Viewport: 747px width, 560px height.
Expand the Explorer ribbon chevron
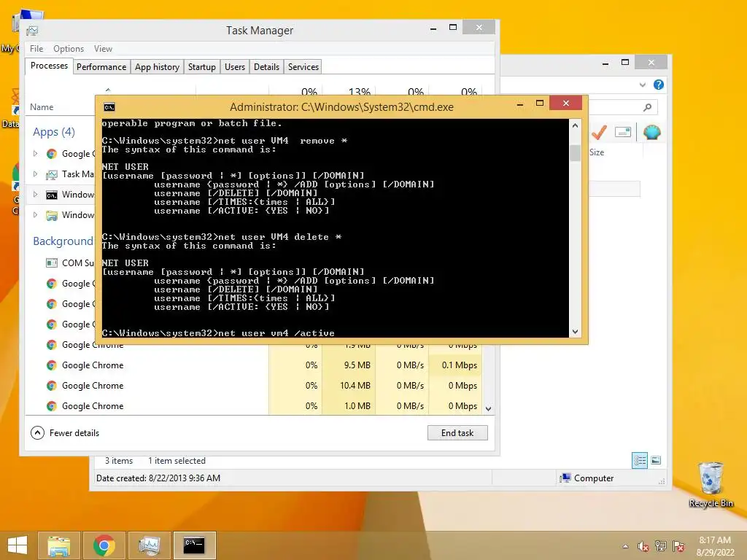click(x=642, y=85)
